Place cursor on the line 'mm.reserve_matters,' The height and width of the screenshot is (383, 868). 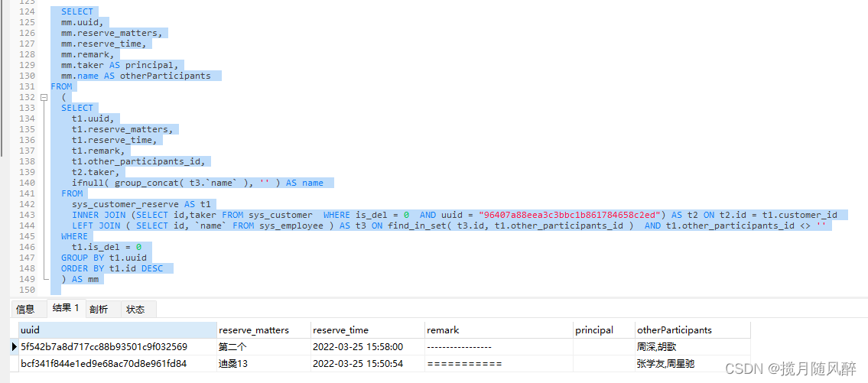112,33
